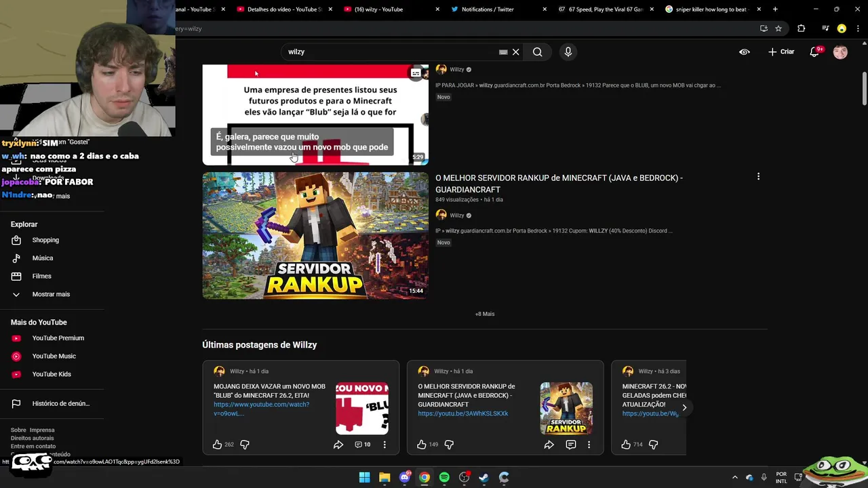868x488 pixels.
Task: Open Shopping in the Explorar sidebar
Action: click(45, 240)
